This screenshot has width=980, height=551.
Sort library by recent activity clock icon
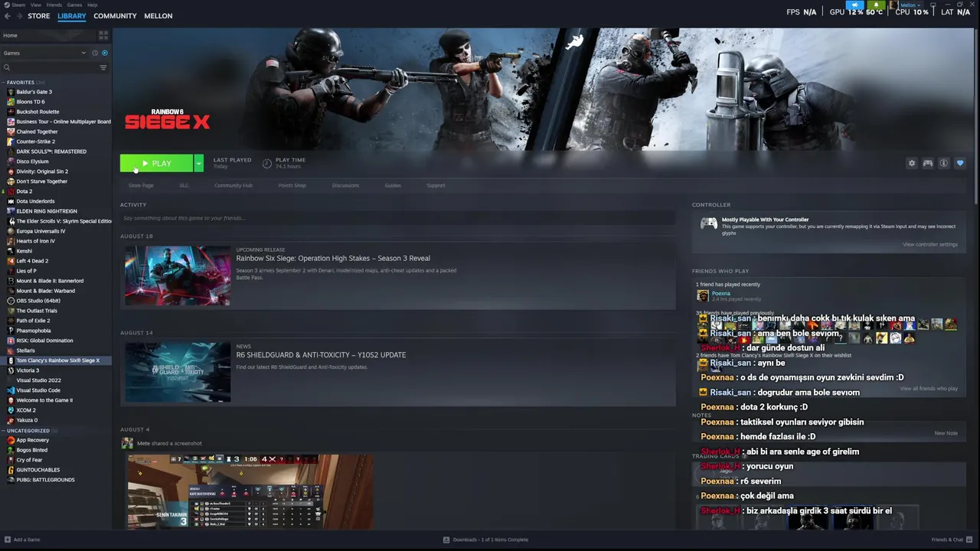click(95, 53)
